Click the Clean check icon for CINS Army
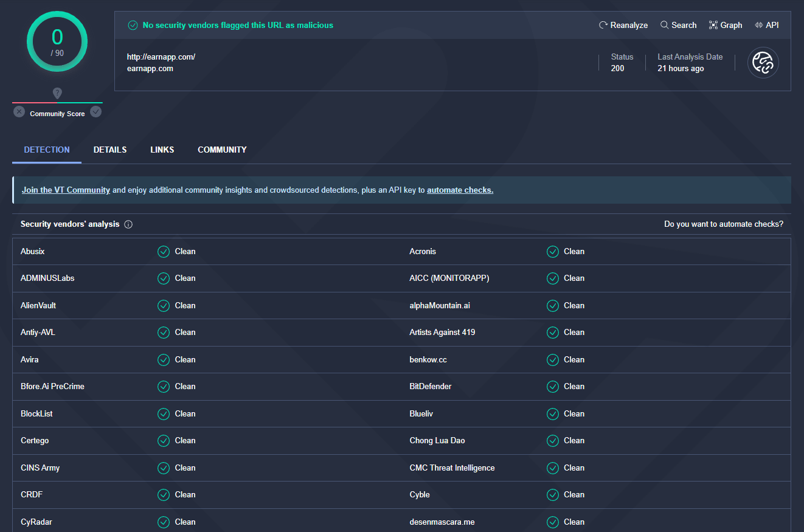Viewport: 804px width, 532px height. [x=164, y=468]
